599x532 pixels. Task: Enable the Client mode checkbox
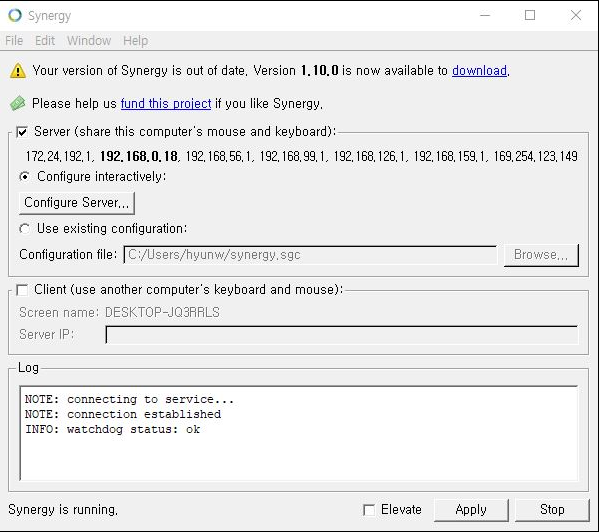pyautogui.click(x=22, y=290)
